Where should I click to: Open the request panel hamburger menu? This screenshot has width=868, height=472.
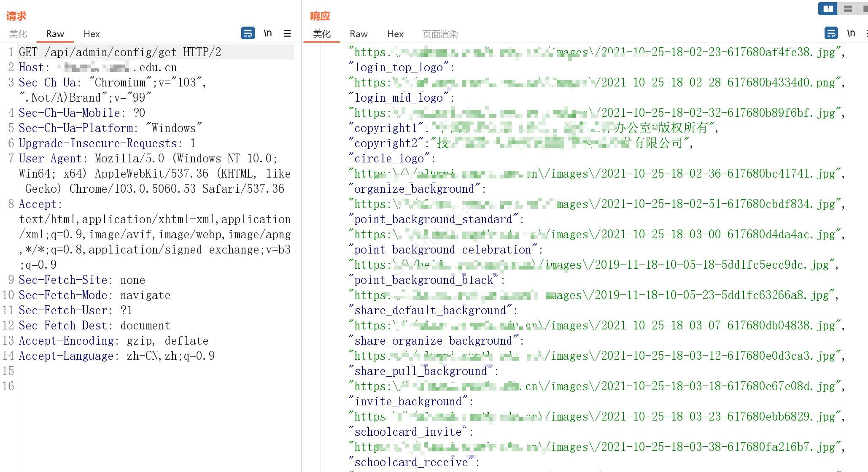tap(287, 33)
